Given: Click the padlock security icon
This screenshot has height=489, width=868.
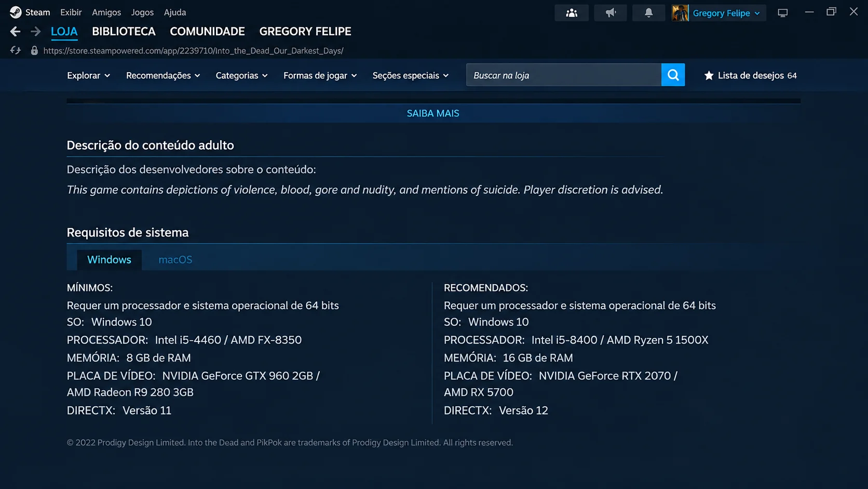Looking at the screenshot, I should pyautogui.click(x=34, y=50).
